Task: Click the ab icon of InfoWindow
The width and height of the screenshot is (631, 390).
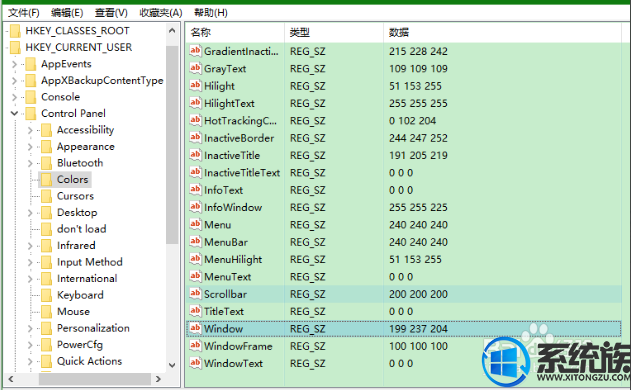Action: coord(195,207)
